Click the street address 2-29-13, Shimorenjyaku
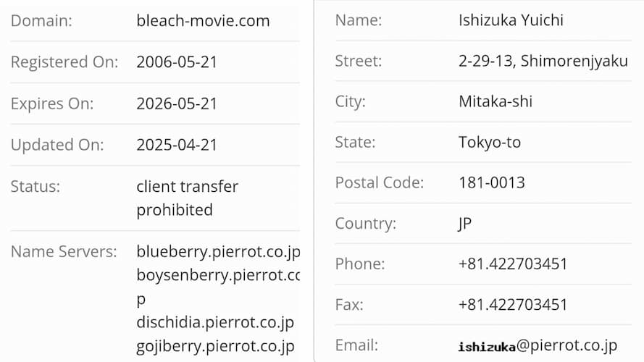The width and height of the screenshot is (644, 362). 543,61
